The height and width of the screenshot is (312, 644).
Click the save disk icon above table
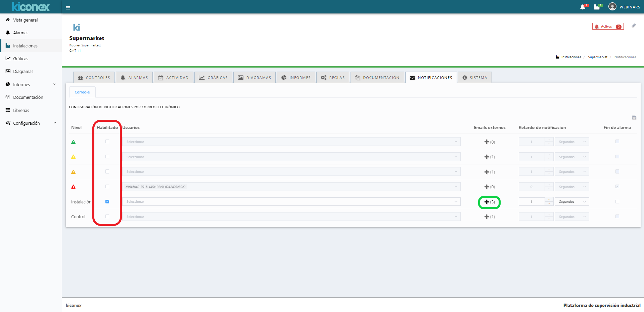click(634, 118)
